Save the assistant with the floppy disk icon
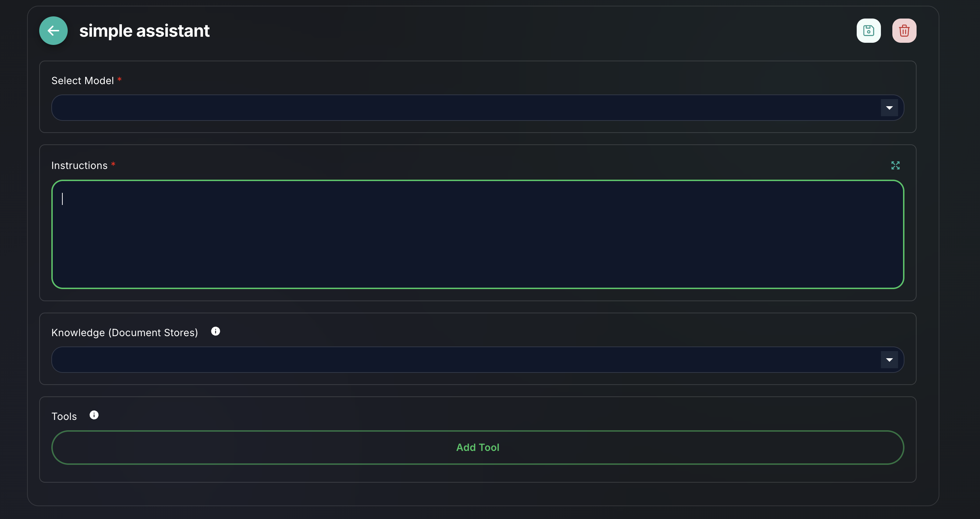 pos(868,30)
